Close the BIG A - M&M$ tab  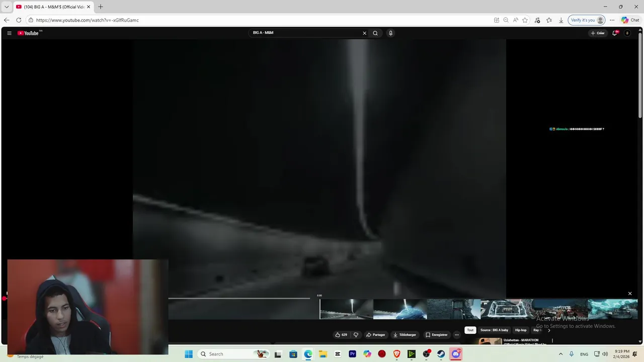89,7
